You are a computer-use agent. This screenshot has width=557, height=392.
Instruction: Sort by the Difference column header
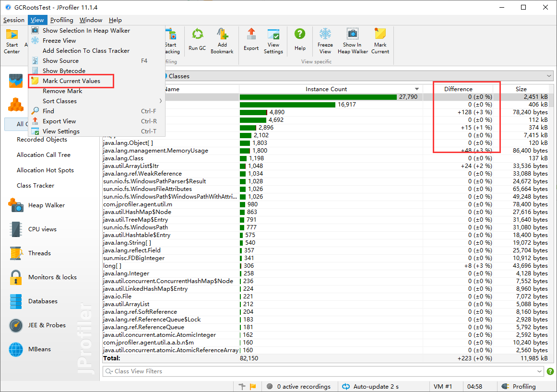458,89
